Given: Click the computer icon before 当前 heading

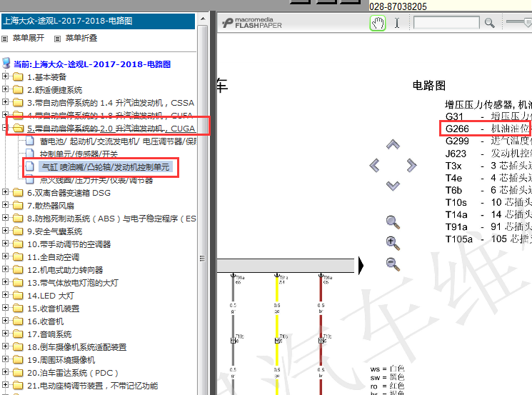Looking at the screenshot, I should [6, 63].
